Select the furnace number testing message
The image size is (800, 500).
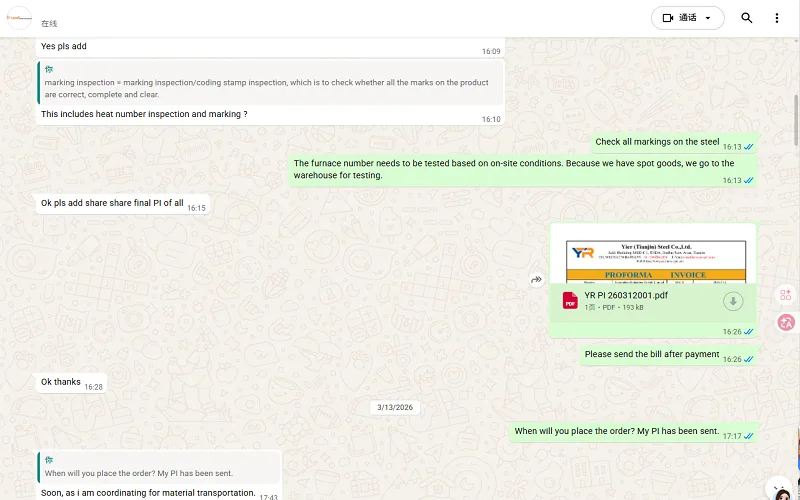(x=514, y=169)
